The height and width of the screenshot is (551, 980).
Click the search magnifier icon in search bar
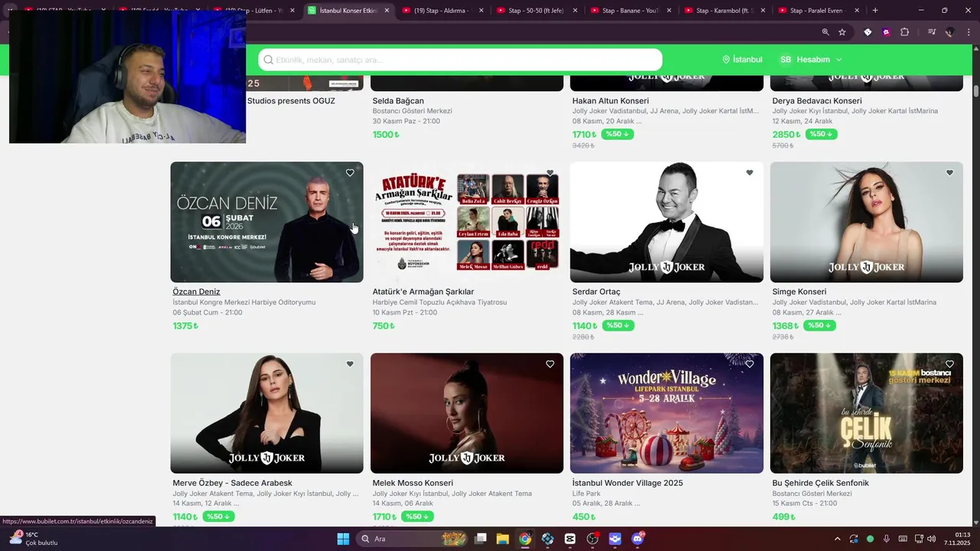[268, 60]
